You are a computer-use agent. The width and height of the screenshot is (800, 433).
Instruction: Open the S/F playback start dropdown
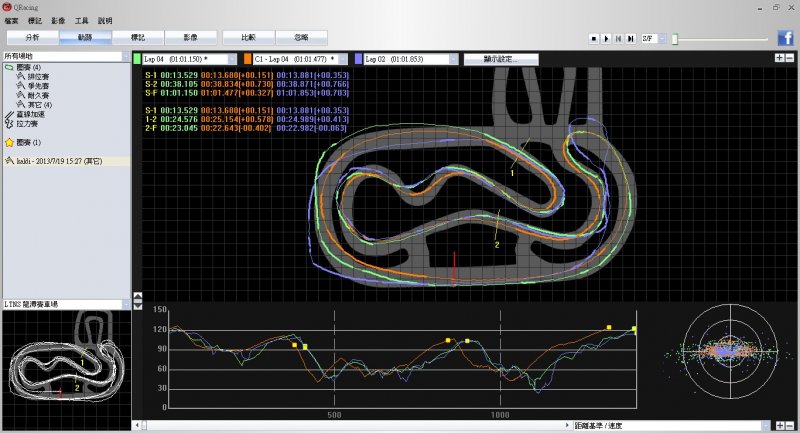click(654, 38)
